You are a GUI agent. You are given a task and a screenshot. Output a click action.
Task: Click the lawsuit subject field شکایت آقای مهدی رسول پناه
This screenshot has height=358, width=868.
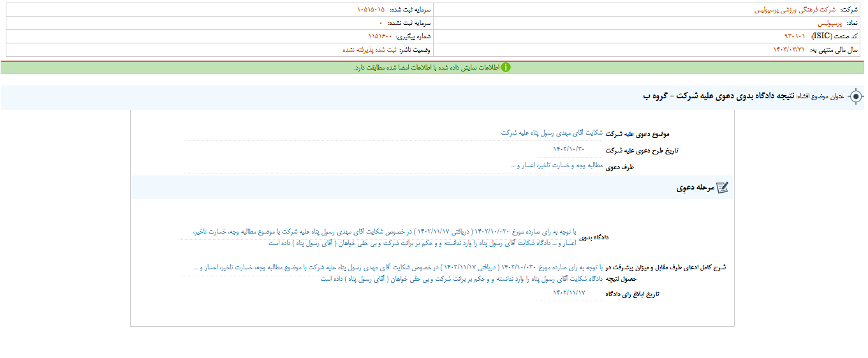tap(552, 133)
